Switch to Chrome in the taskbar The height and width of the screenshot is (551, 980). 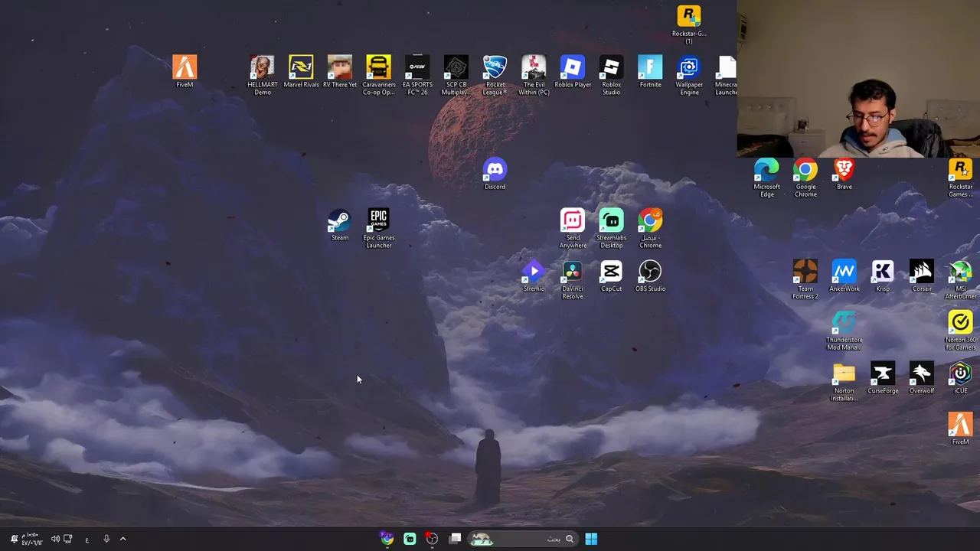387,539
